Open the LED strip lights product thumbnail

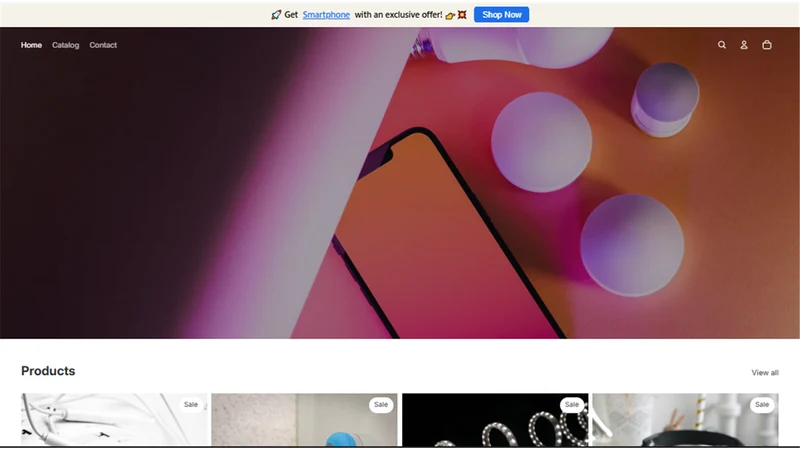point(495,419)
